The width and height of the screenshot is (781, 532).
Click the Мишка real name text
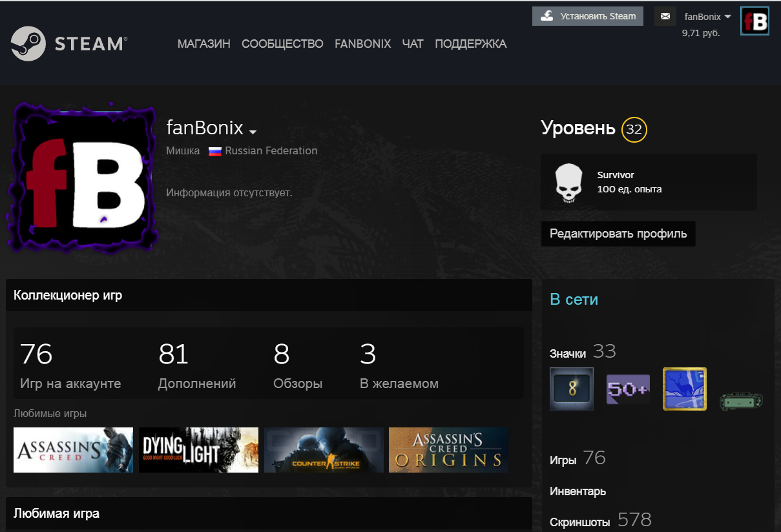click(183, 150)
